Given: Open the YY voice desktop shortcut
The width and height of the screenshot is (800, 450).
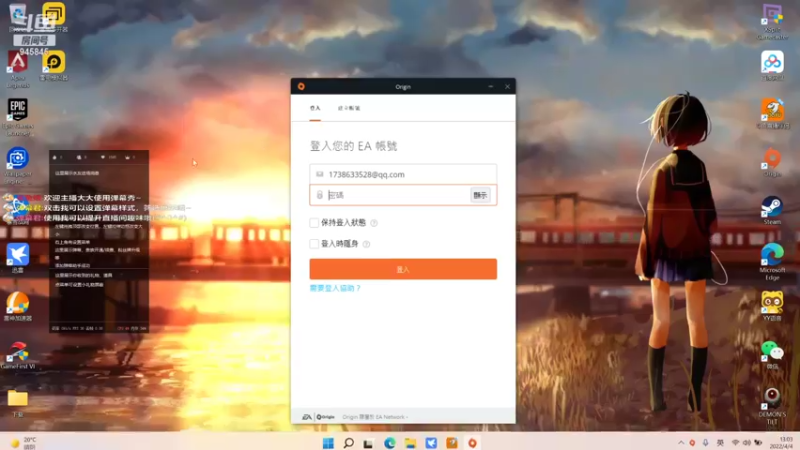Looking at the screenshot, I should tap(772, 306).
